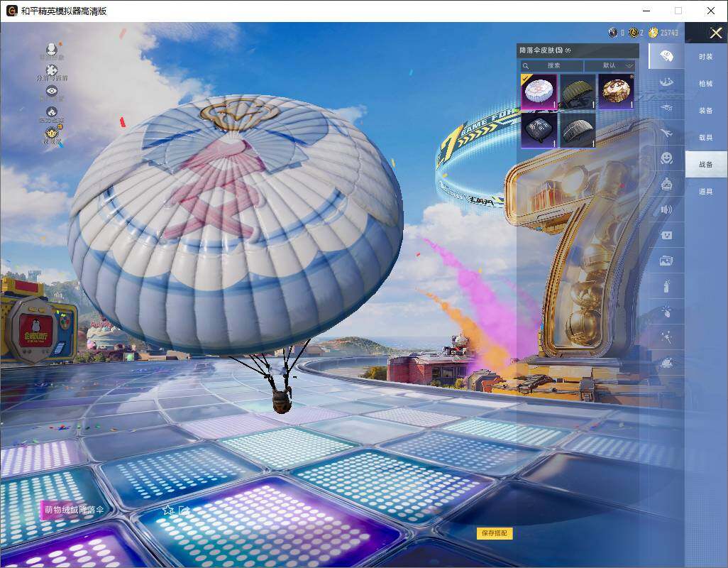Select the 时装 tab
Image resolution: width=728 pixels, height=568 pixels.
pos(706,57)
